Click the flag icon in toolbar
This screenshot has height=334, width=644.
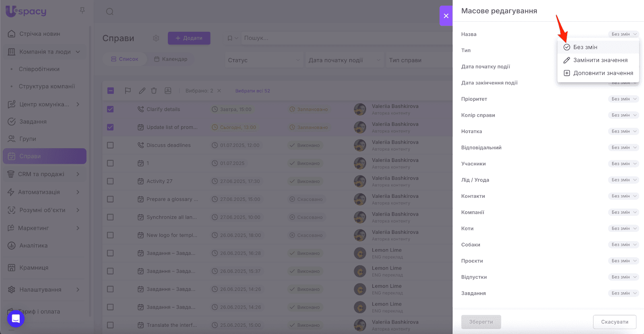click(x=128, y=91)
